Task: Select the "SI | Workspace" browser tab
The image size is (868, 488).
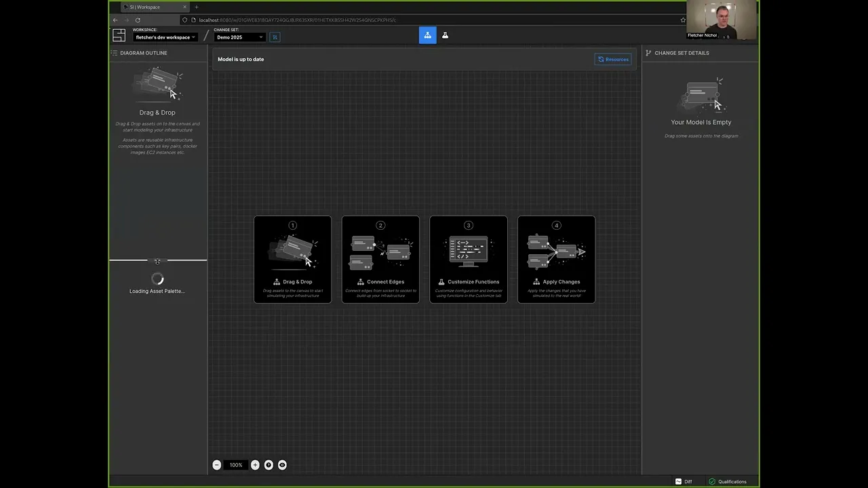Action: tap(154, 7)
